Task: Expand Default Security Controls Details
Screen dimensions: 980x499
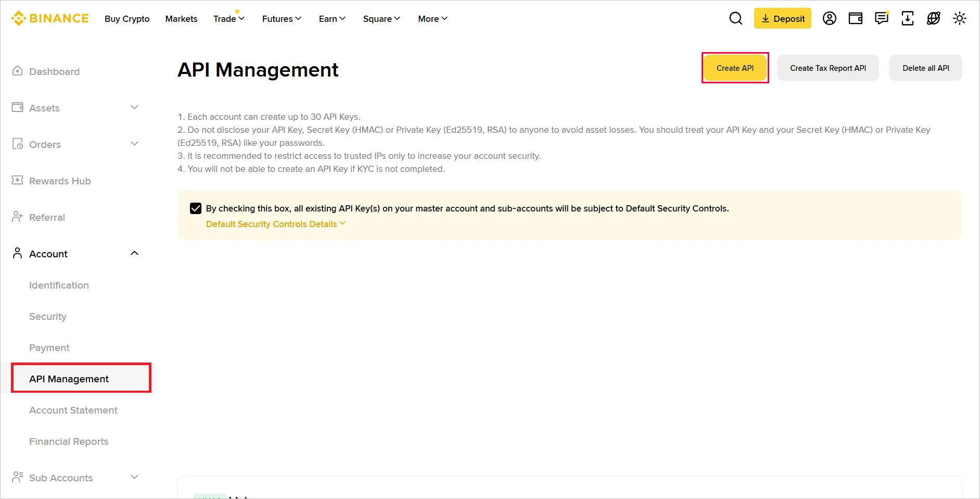Action: click(275, 224)
